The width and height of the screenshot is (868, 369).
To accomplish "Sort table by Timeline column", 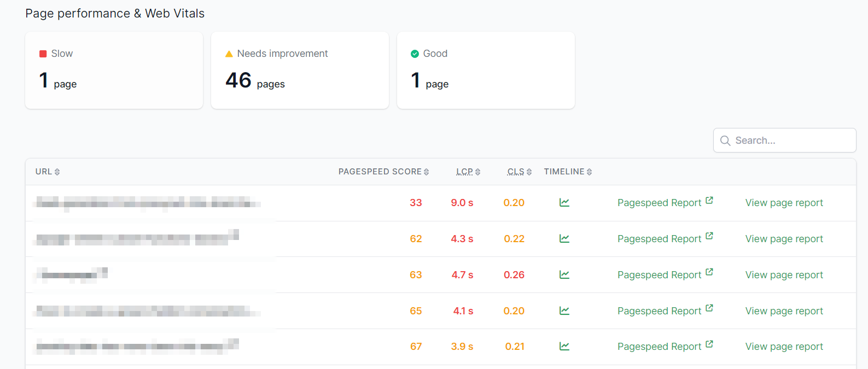I will (x=568, y=172).
